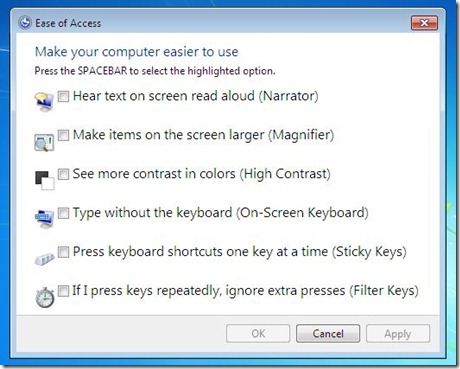Image resolution: width=460 pixels, height=369 pixels.
Task: Click the On-Screen Keyboard monitor icon
Action: [44, 219]
